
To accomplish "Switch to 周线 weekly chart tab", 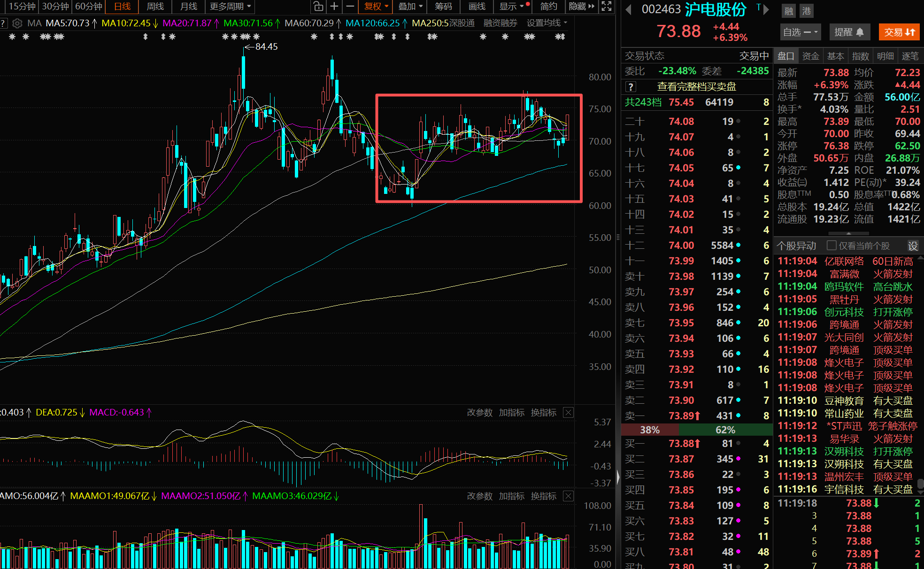I will (x=155, y=7).
